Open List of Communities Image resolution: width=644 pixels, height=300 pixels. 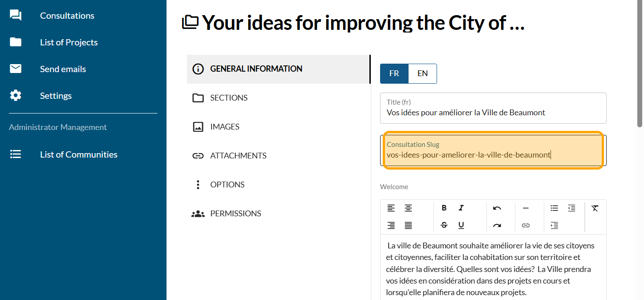click(x=78, y=154)
